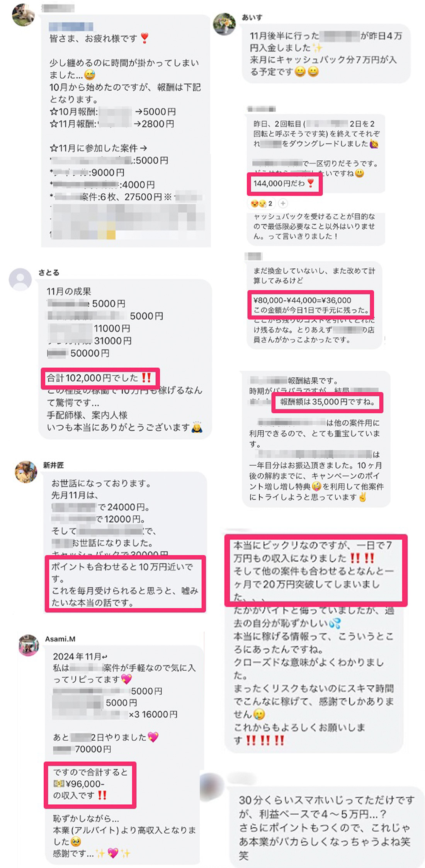This screenshot has width=425, height=868.
Task: Click the さとる username
Action: pyautogui.click(x=49, y=273)
